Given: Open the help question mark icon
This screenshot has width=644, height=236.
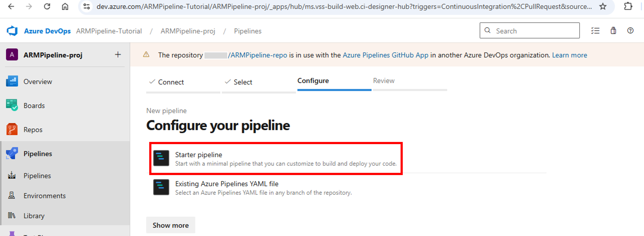Looking at the screenshot, I should coord(630,30).
